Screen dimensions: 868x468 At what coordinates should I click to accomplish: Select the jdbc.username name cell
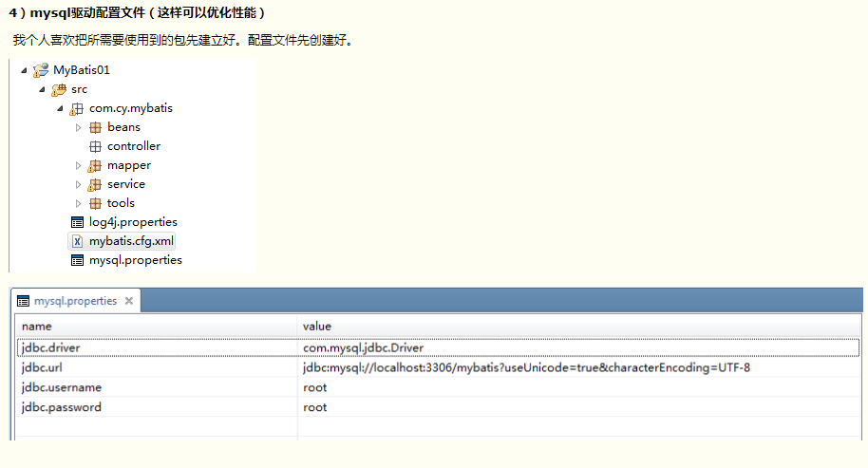click(157, 388)
